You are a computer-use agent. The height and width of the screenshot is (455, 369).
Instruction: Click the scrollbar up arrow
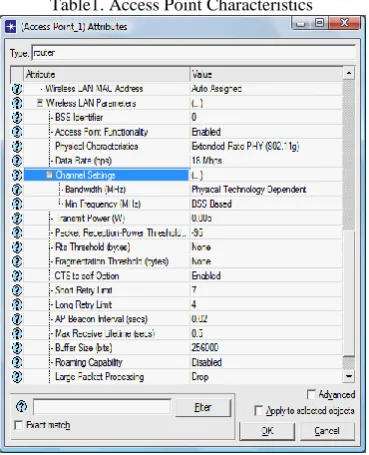349,73
